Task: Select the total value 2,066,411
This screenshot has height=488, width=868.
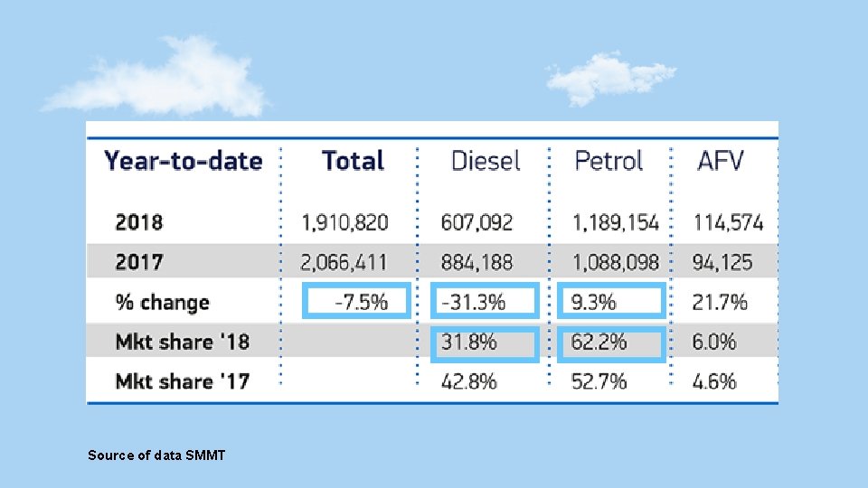Action: pyautogui.click(x=344, y=262)
